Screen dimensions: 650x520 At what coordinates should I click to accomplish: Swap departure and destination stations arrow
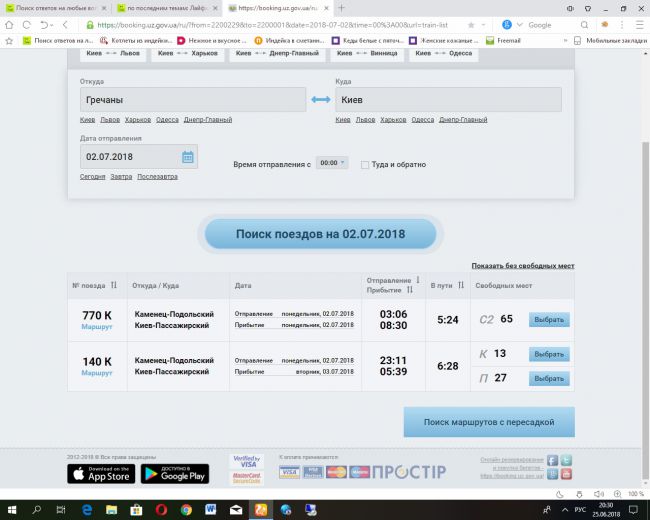pos(320,99)
